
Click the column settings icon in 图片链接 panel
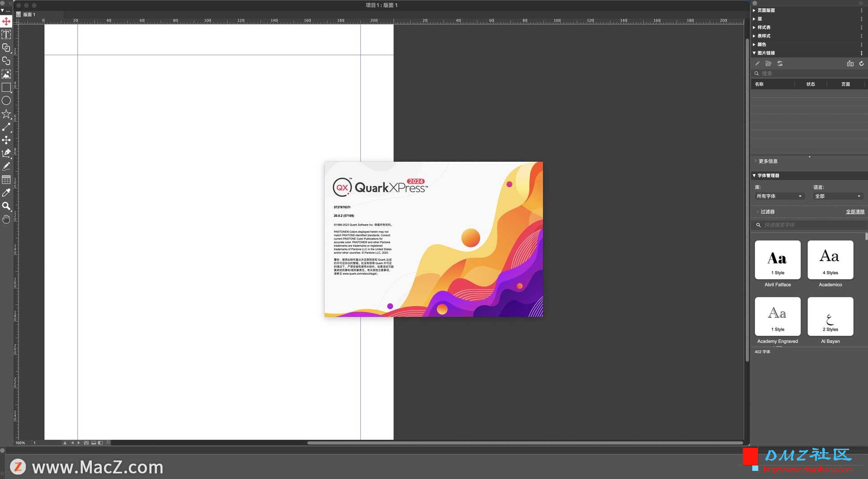(x=850, y=64)
